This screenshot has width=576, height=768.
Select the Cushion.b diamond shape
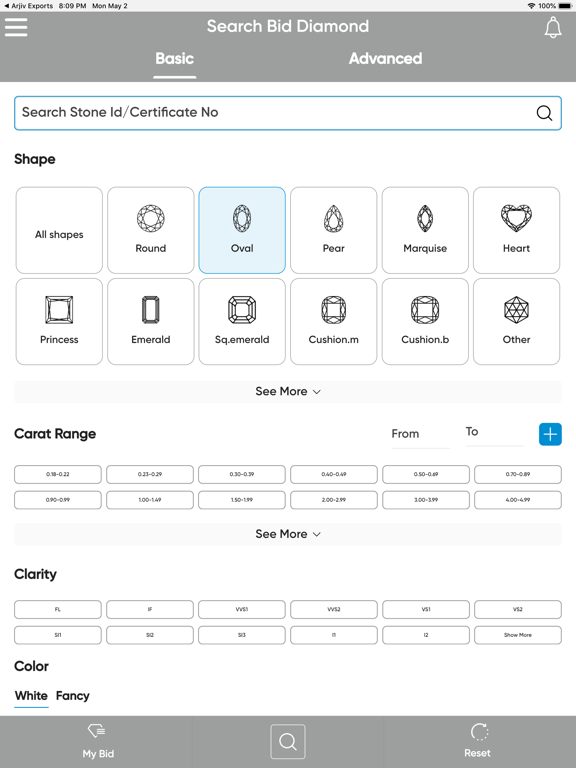(425, 322)
